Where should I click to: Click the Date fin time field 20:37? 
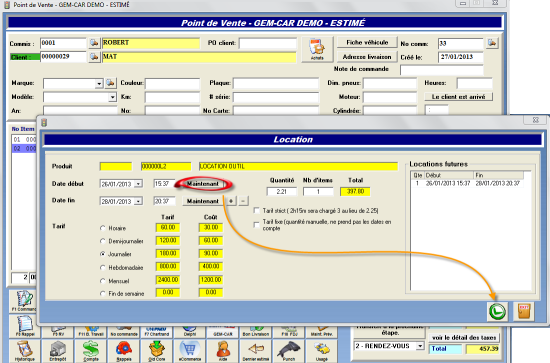click(x=165, y=201)
